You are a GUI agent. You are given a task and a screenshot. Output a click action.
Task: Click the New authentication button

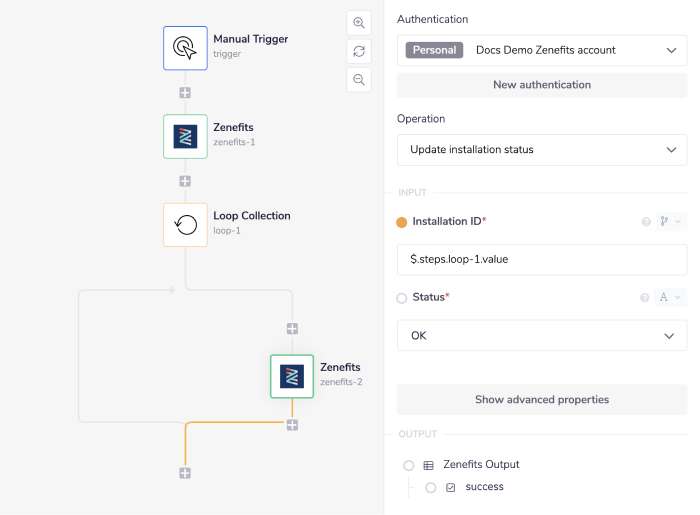pos(541,85)
